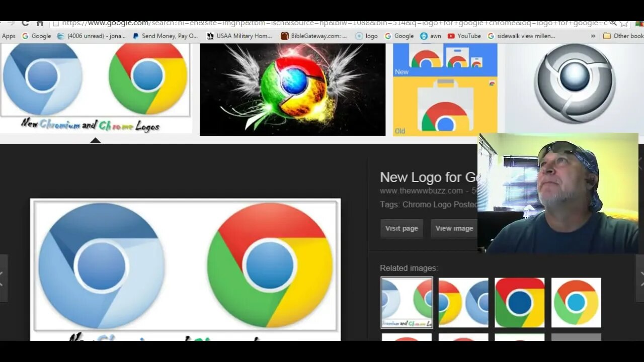Click the 'Related images:' label
Image resolution: width=644 pixels, height=362 pixels.
pos(409,268)
